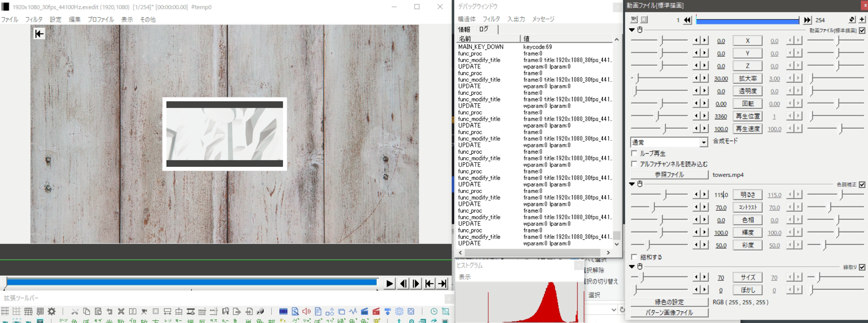Viewport: 868px width, 323px height.
Task: Click the plus icon to add a filter effect
Action: pyautogui.click(x=862, y=20)
